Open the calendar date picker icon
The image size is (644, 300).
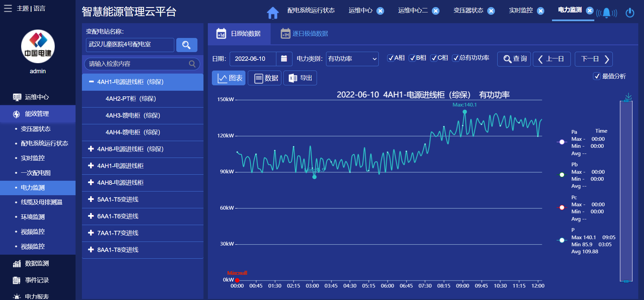point(284,58)
